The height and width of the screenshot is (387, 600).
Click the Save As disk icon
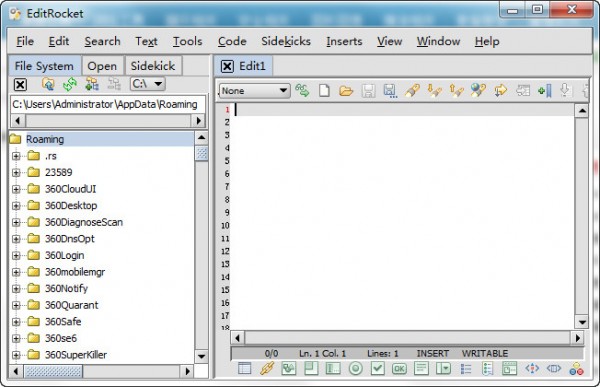390,91
